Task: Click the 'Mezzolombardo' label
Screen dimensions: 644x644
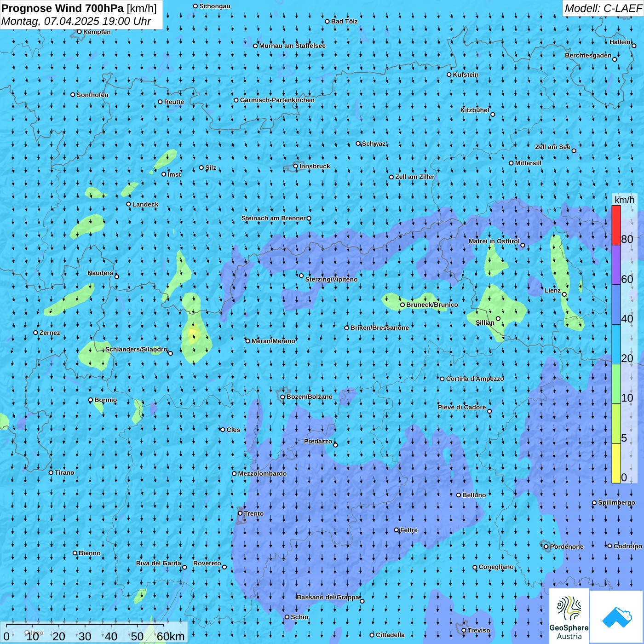Action: click(x=262, y=473)
